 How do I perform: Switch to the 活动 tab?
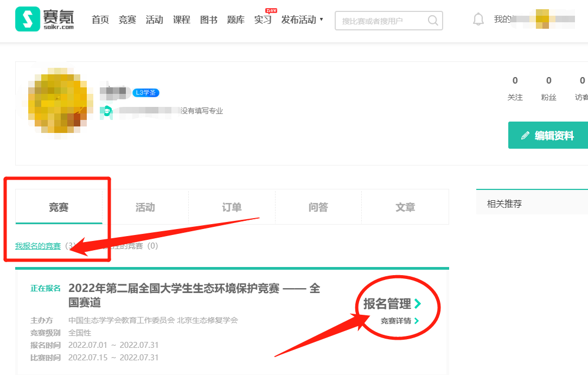point(145,207)
